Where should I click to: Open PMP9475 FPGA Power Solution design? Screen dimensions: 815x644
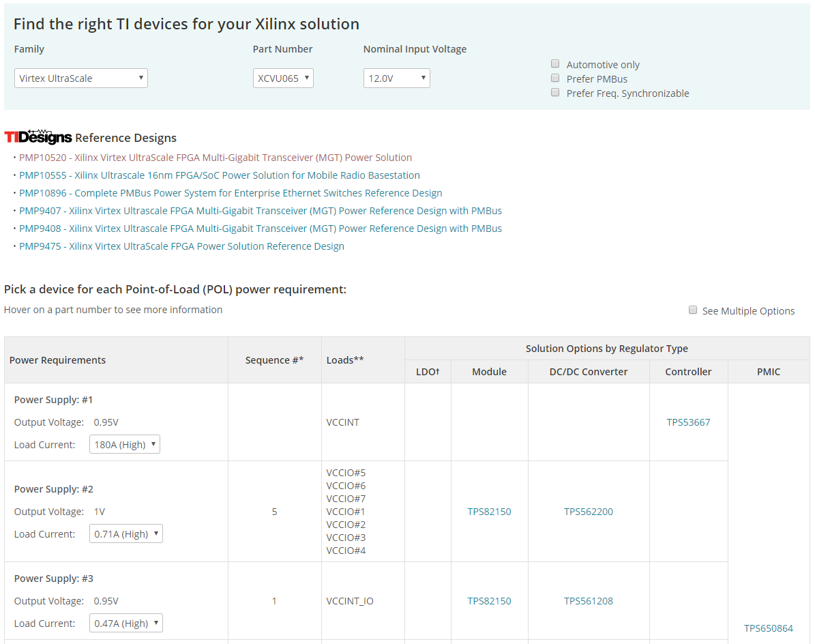181,246
